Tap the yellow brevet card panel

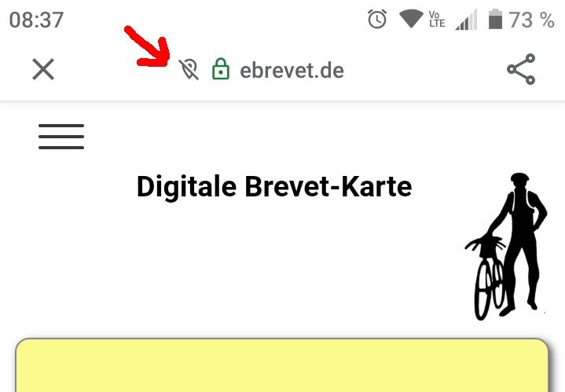282,365
